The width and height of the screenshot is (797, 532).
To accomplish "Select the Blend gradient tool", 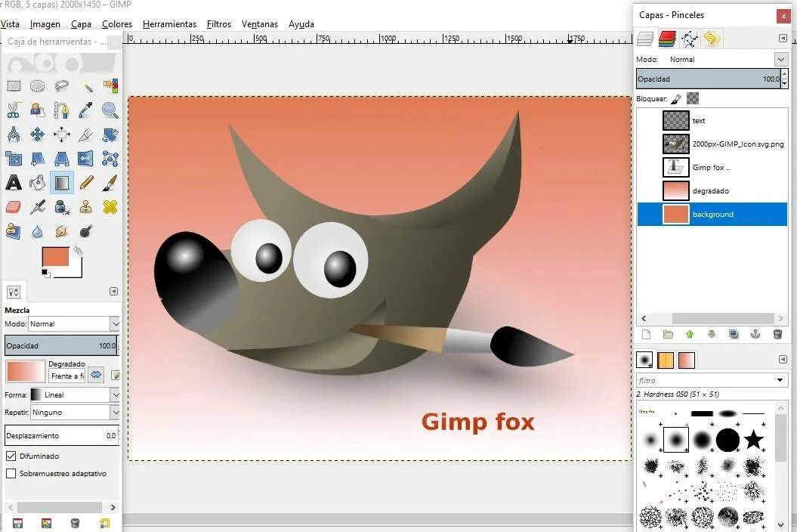I will click(x=61, y=183).
